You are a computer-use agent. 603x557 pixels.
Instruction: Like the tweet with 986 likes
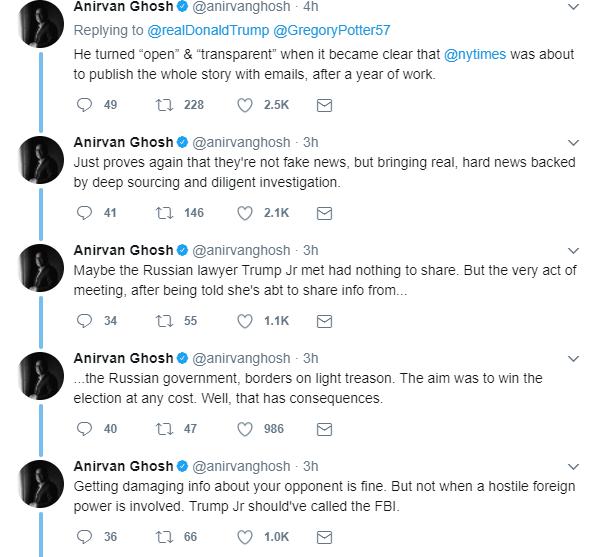[x=245, y=429]
